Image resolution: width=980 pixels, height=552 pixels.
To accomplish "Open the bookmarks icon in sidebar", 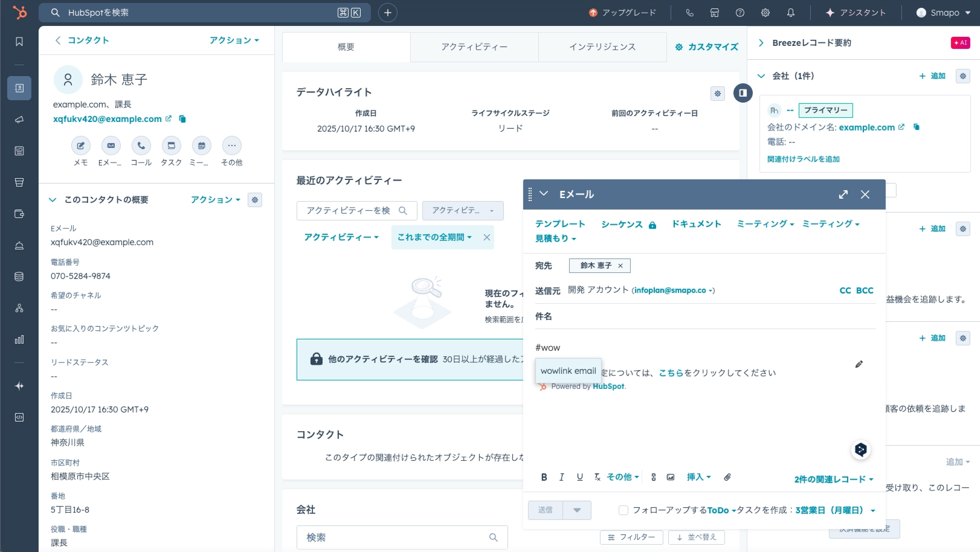I will pyautogui.click(x=19, y=42).
